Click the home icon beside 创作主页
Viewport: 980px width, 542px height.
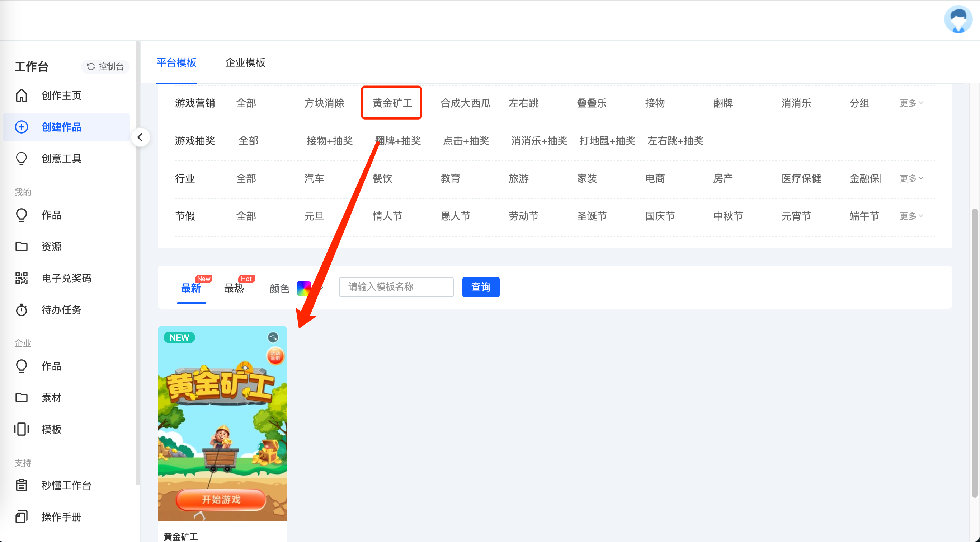click(21, 95)
